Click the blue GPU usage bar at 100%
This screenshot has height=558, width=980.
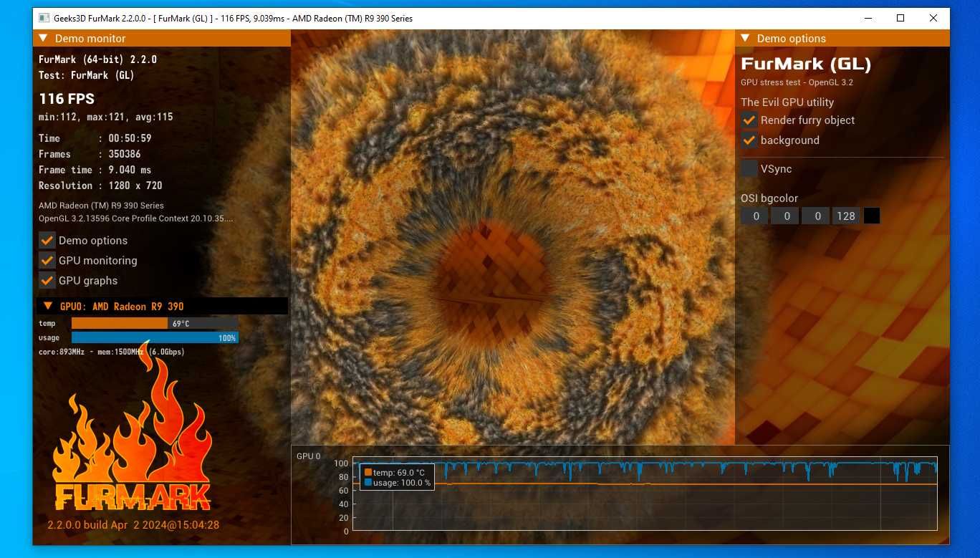pos(155,337)
